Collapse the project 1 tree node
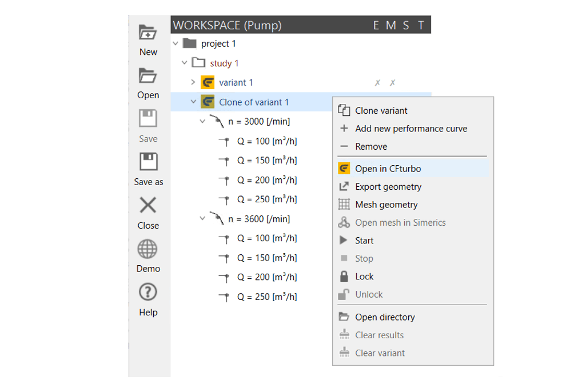This screenshot has width=566, height=392. (176, 43)
